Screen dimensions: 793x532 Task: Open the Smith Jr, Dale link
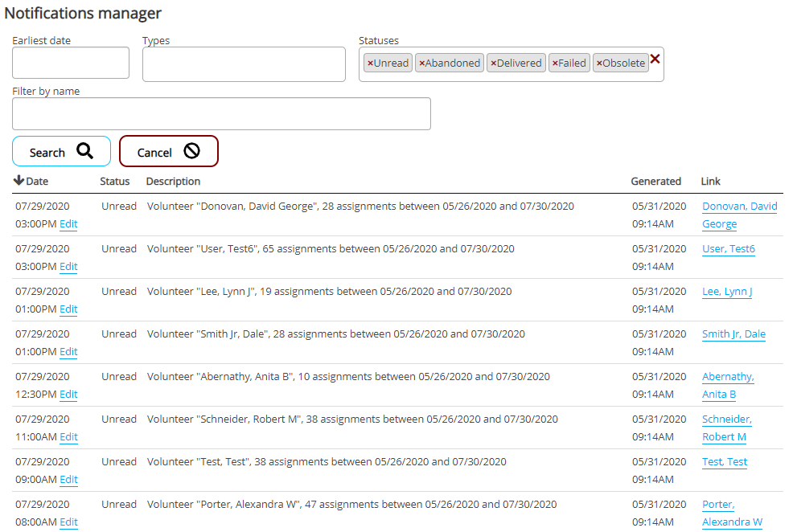[x=733, y=334]
